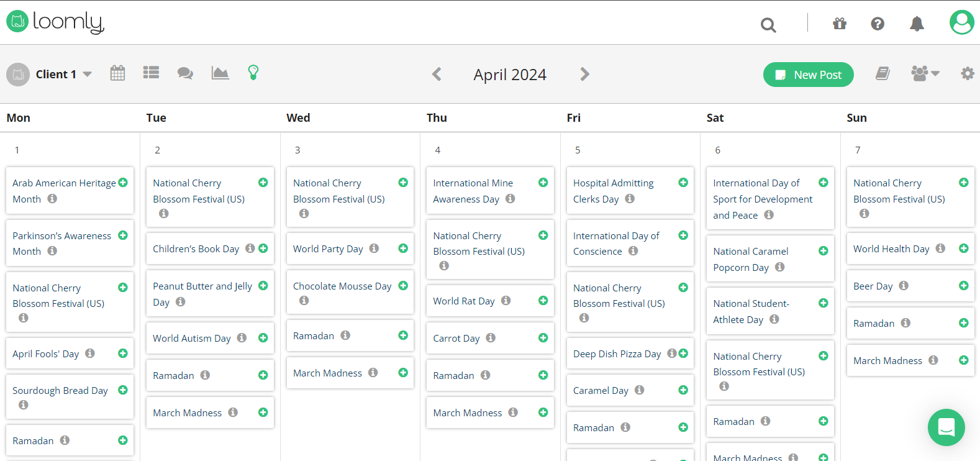980x461 pixels.
Task: Go to the previous month arrow
Action: click(x=437, y=75)
